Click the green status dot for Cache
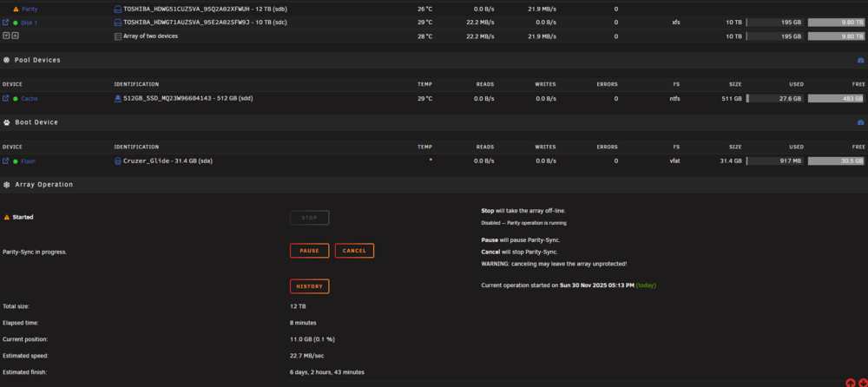Image resolution: width=868 pixels, height=387 pixels. [16, 99]
